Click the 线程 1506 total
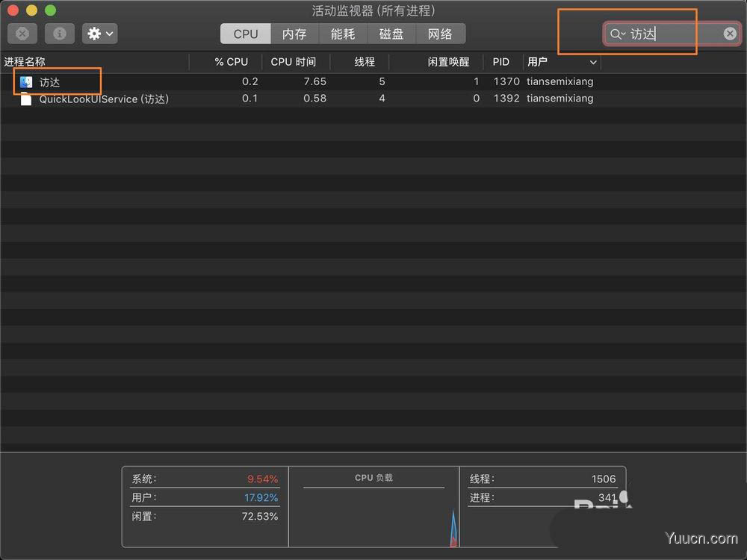747x560 pixels. 542,479
